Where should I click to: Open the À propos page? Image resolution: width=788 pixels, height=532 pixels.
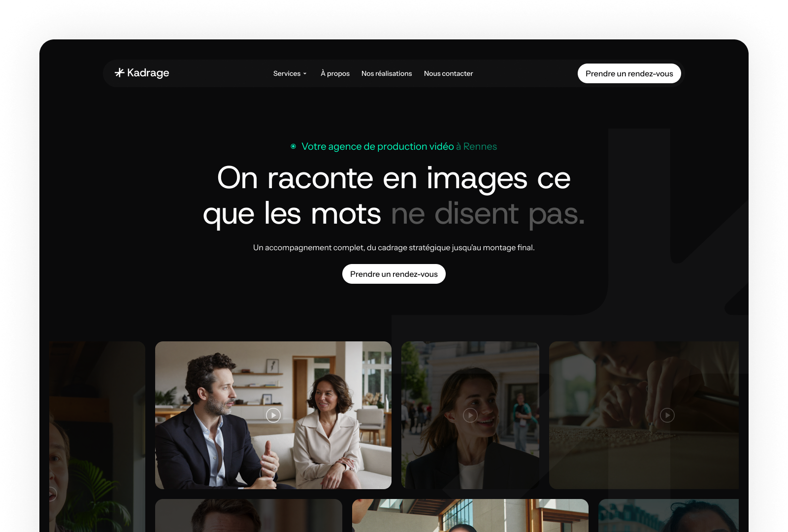[335, 73]
